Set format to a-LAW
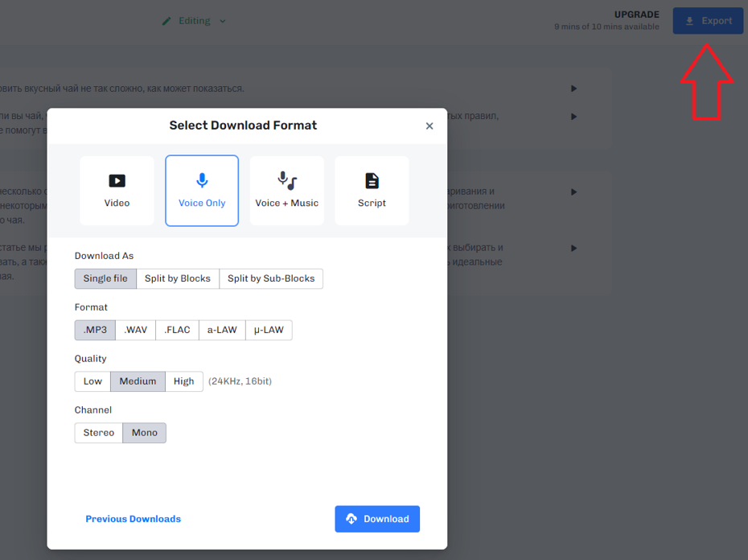The height and width of the screenshot is (560, 748). pyautogui.click(x=222, y=330)
